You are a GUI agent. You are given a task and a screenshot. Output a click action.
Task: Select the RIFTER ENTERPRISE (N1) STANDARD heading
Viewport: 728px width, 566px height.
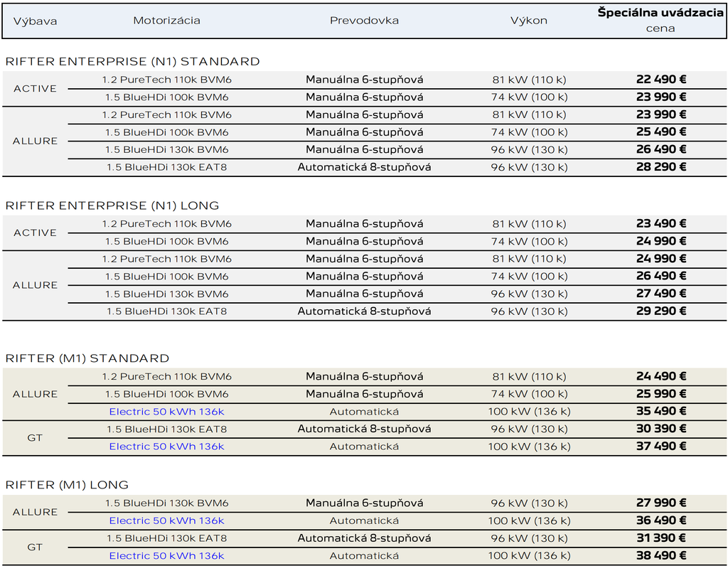[132, 61]
